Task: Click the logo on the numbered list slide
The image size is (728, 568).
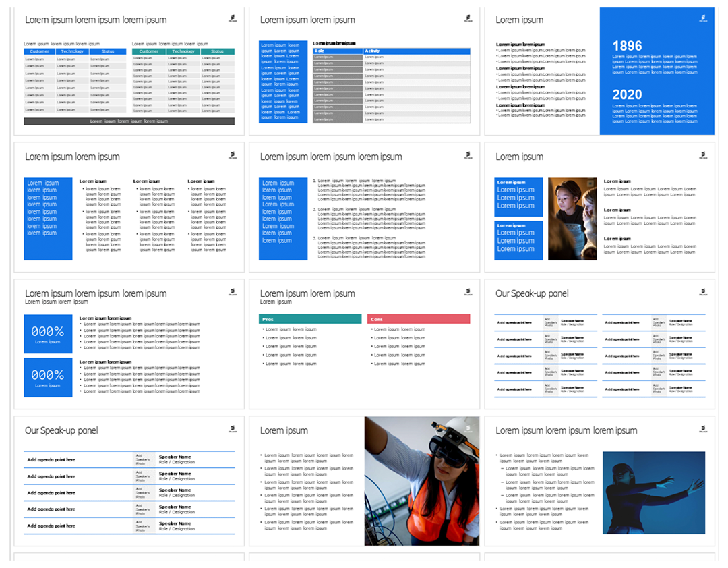Action: pyautogui.click(x=468, y=155)
